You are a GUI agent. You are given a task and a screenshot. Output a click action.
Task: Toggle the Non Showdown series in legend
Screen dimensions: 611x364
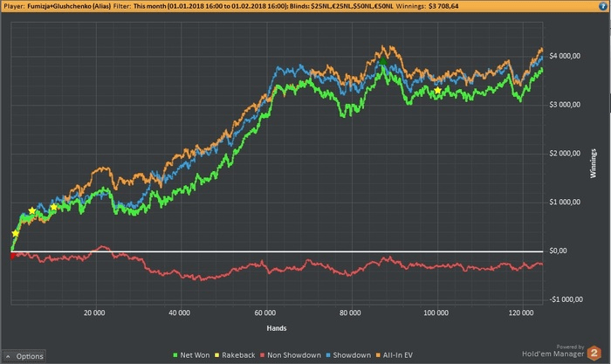pyautogui.click(x=291, y=355)
